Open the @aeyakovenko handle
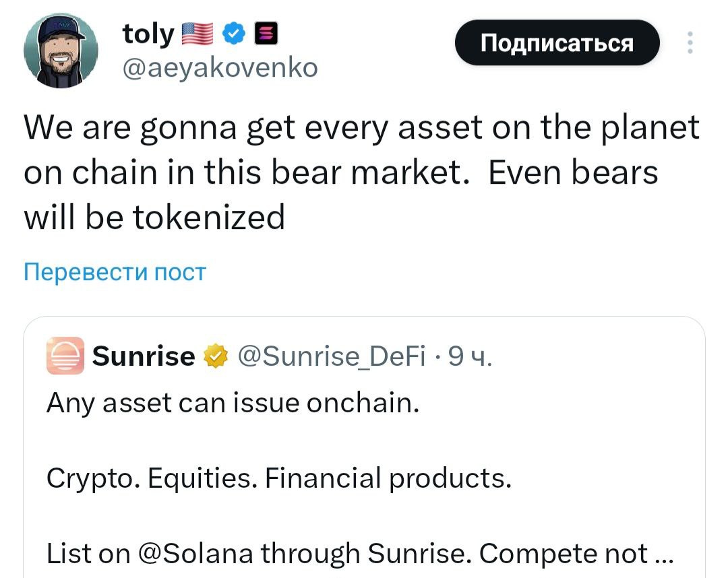Viewport: 728px width, 578px height. 219,67
